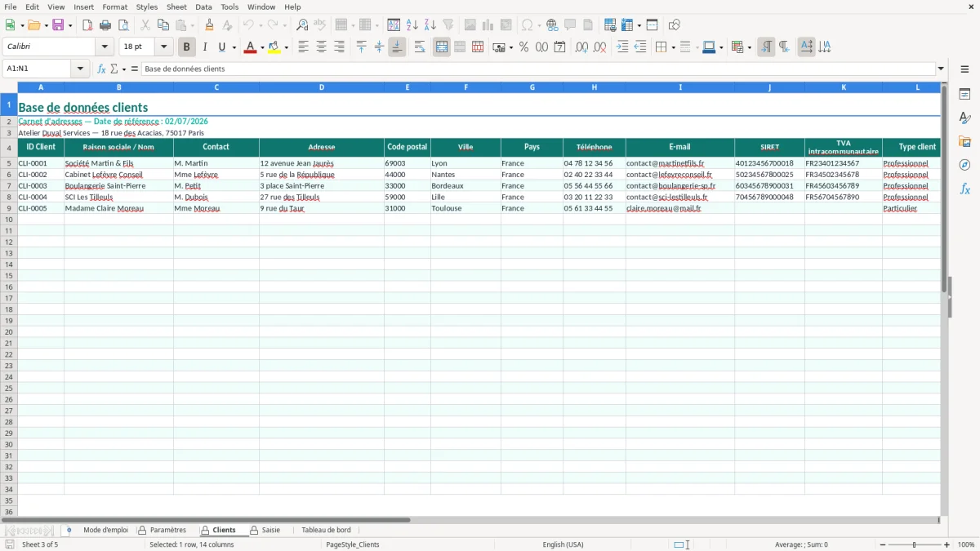Click Sort Ascending icon
980x551 pixels.
[x=412, y=25]
